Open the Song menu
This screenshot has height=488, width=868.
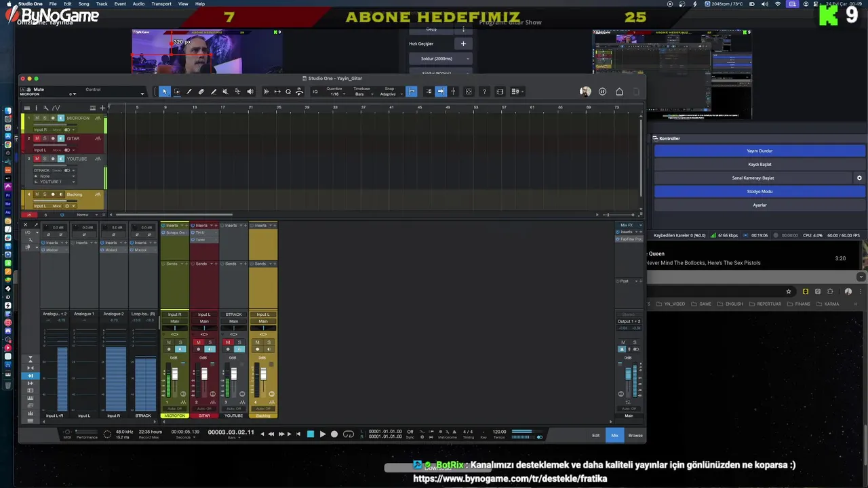click(x=83, y=3)
